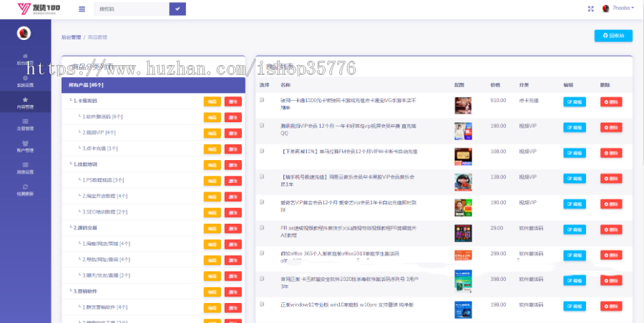Open 后台首页 home icon in sidebar
This screenshot has width=644, height=323.
tap(25, 56)
